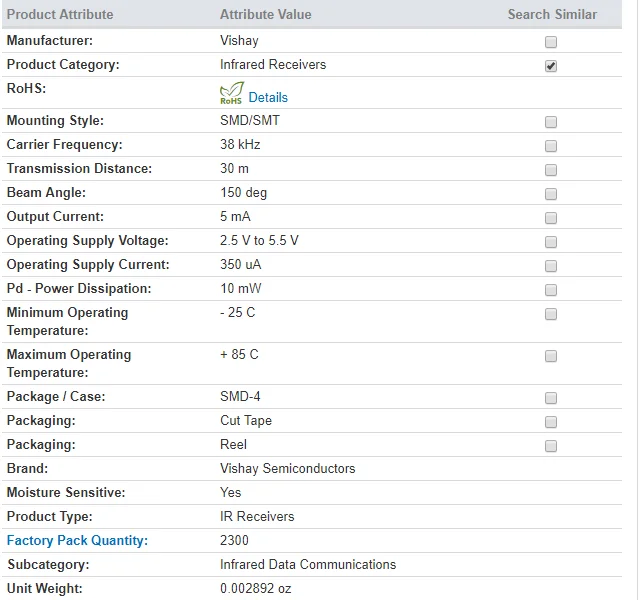The image size is (643, 600).
Task: Click the RoHS leaf icon
Action: 231,95
